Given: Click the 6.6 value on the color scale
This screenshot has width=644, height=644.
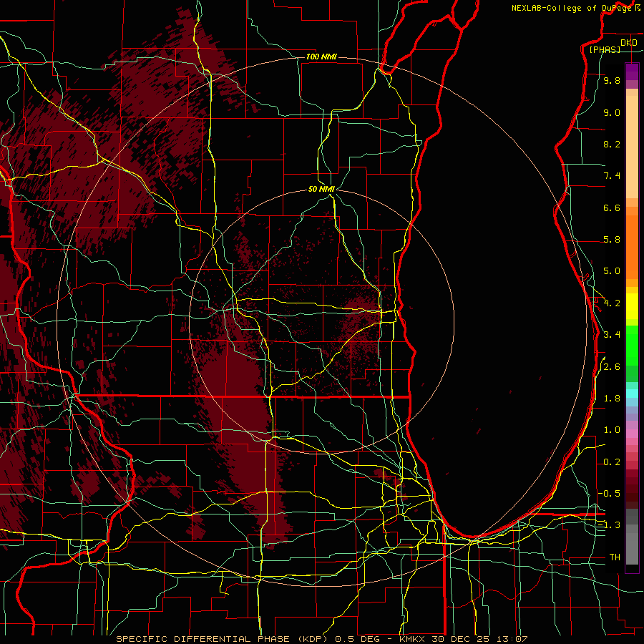Looking at the screenshot, I should click(612, 208).
